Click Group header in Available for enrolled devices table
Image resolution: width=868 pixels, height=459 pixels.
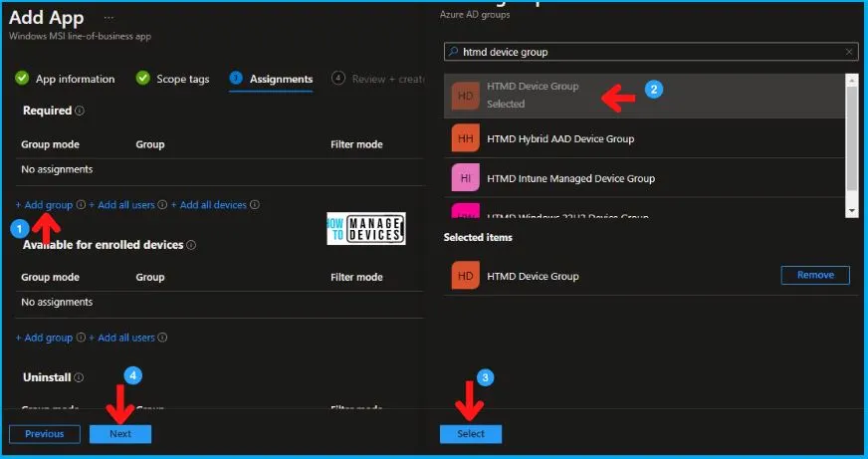(150, 277)
